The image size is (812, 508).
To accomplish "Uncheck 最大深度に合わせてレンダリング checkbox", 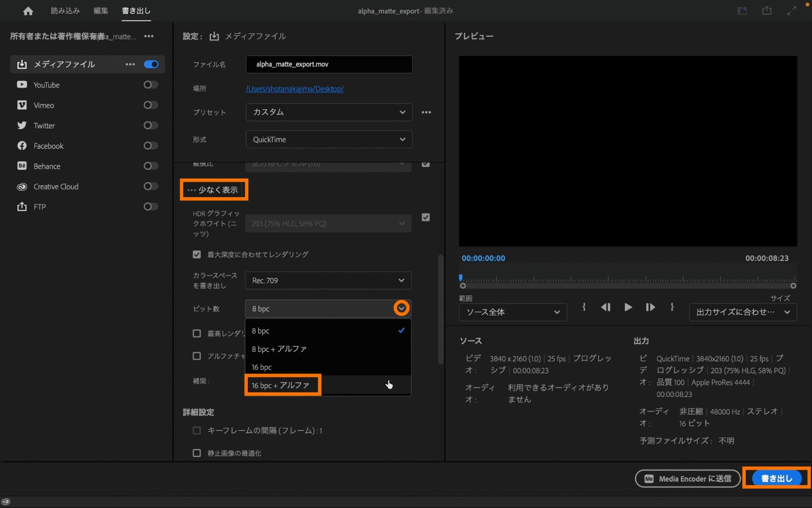I will click(197, 254).
